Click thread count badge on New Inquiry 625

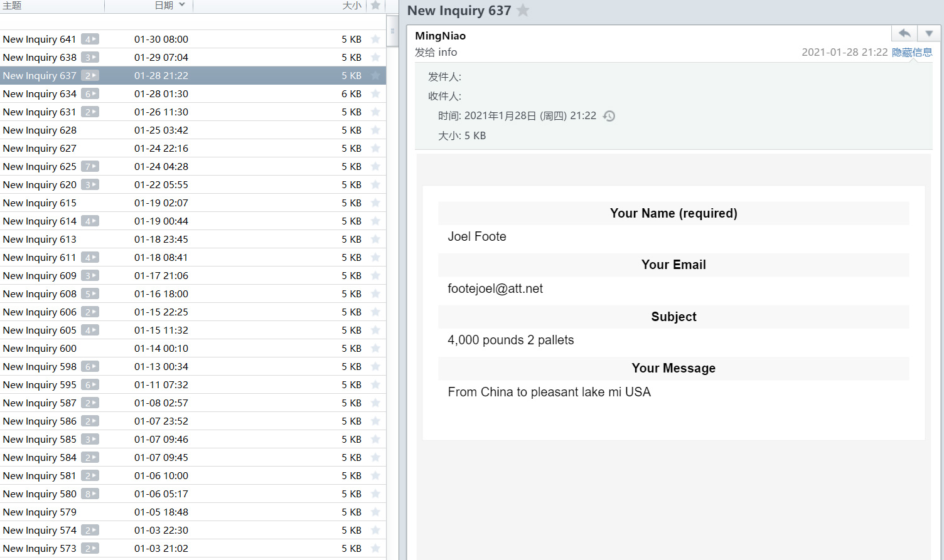point(90,167)
